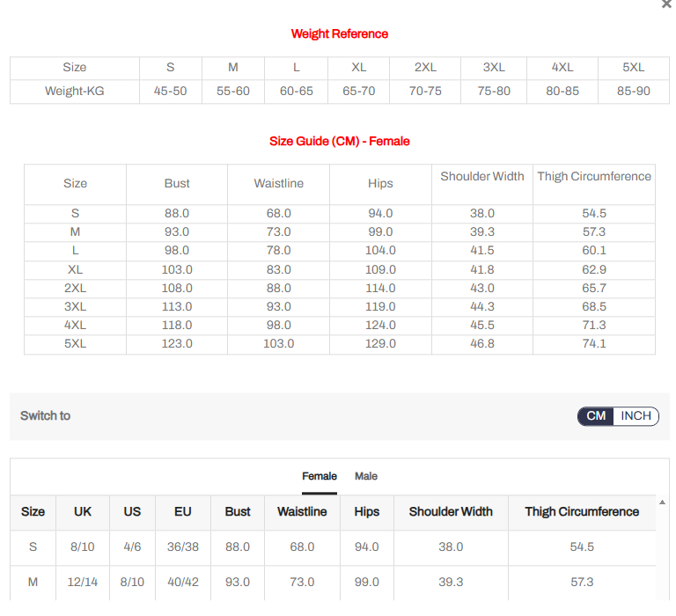
Task: Click the Switch to label
Action: tap(46, 415)
